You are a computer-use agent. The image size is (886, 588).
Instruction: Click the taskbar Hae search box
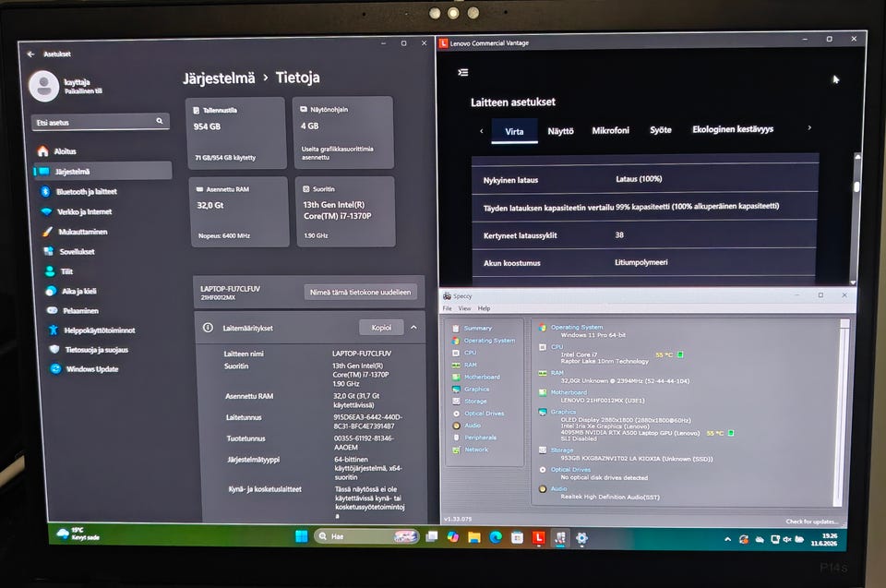click(x=366, y=536)
